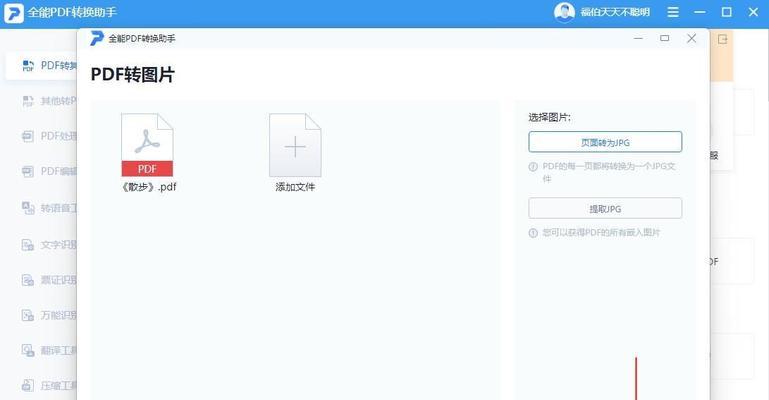Click the dialog title 全能PDF转换助手
Image resolution: width=769 pixels, height=400 pixels.
pos(142,39)
